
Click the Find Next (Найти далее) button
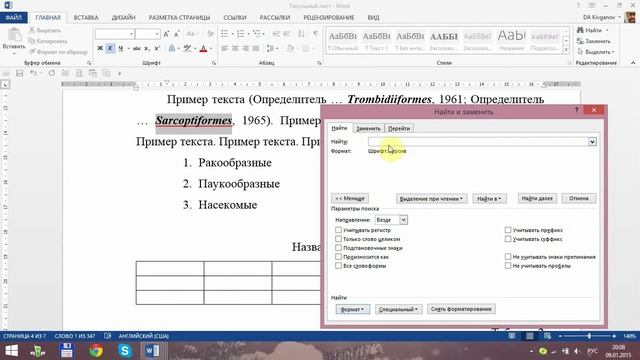click(537, 198)
